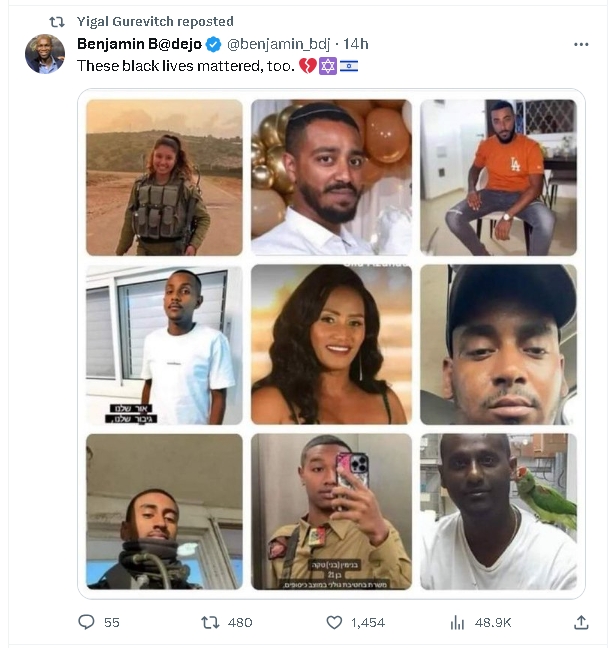Click the reply comment icon

(87, 622)
